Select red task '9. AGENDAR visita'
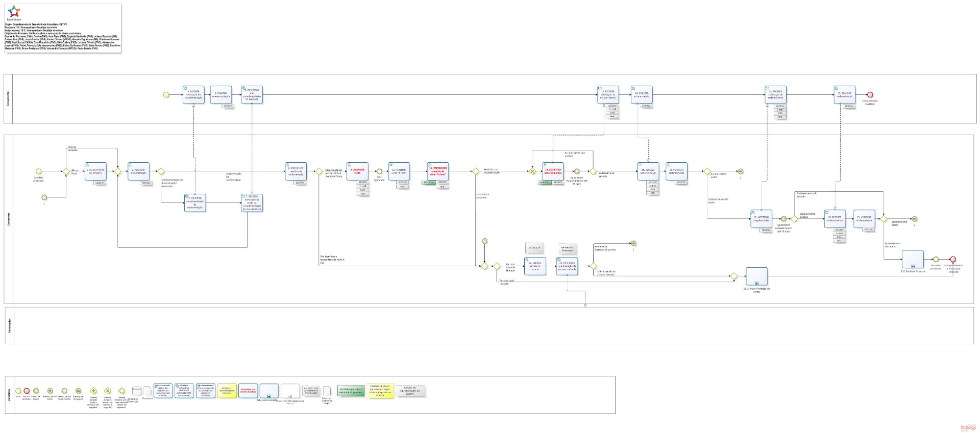The image size is (980, 433). coord(357,171)
